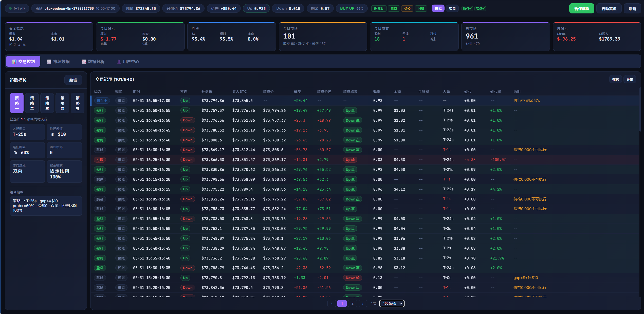Click the 方向过滤 双向 setting
Screen dimensions: 644x314
click(x=27, y=172)
